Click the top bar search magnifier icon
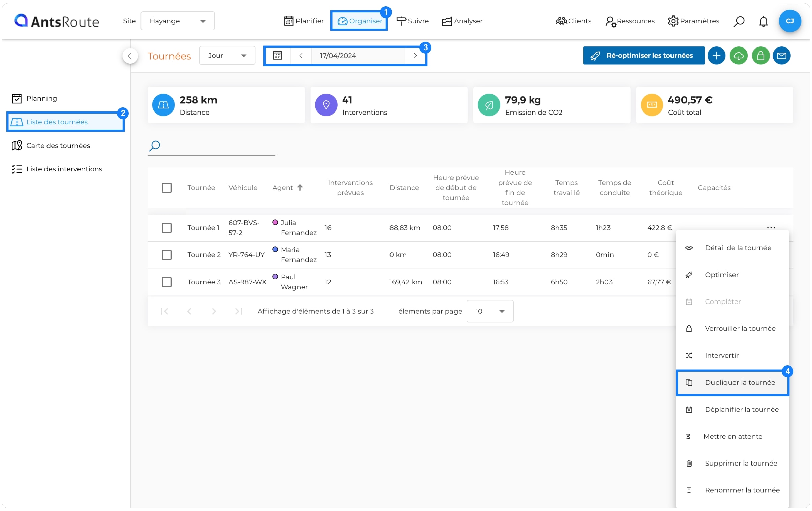 [739, 21]
